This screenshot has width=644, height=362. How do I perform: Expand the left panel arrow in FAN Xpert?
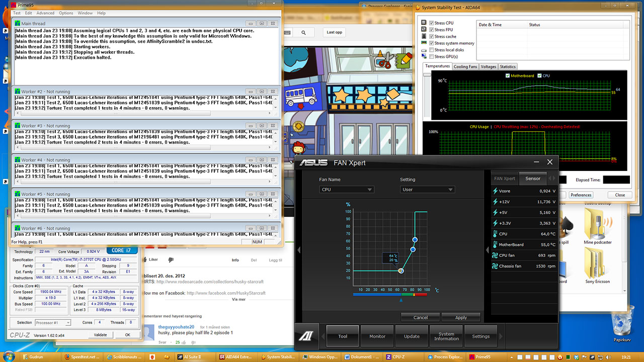(299, 250)
